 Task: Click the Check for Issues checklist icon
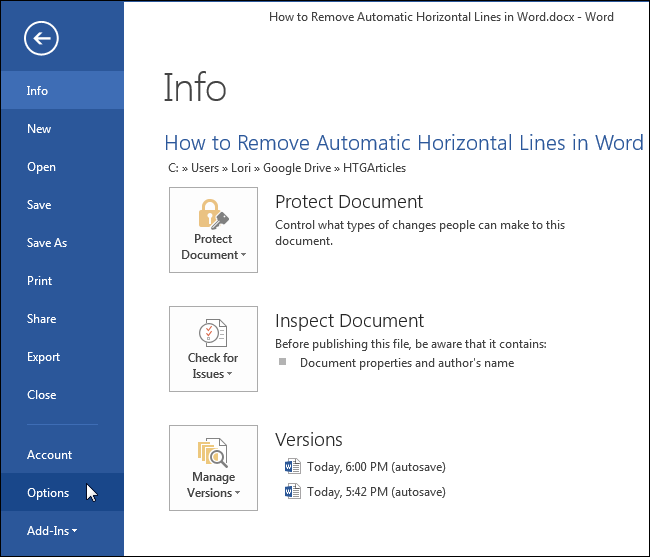click(213, 332)
